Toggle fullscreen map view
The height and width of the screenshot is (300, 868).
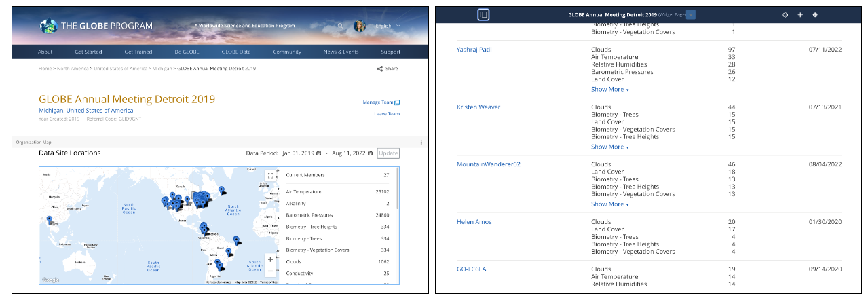270,175
